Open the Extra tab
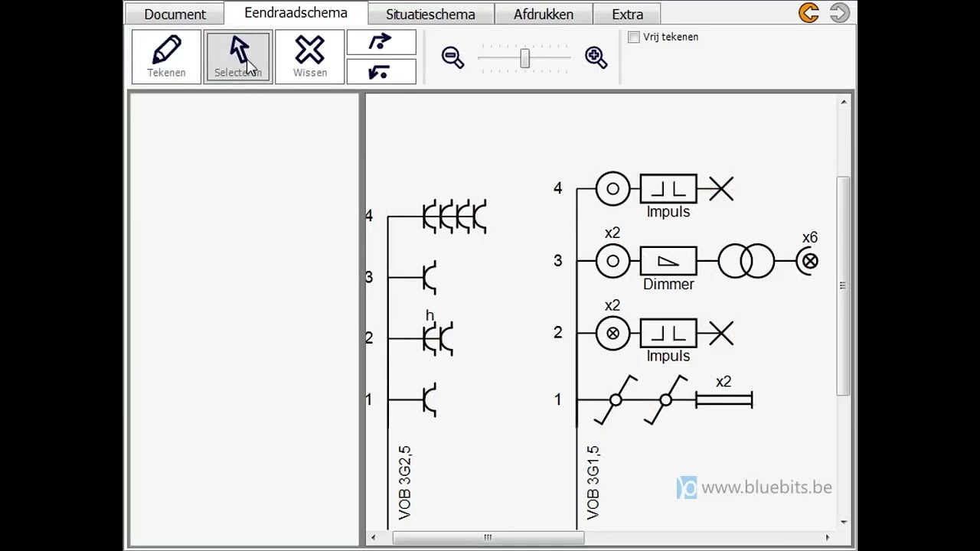Viewport: 980px width, 551px height. coord(628,14)
